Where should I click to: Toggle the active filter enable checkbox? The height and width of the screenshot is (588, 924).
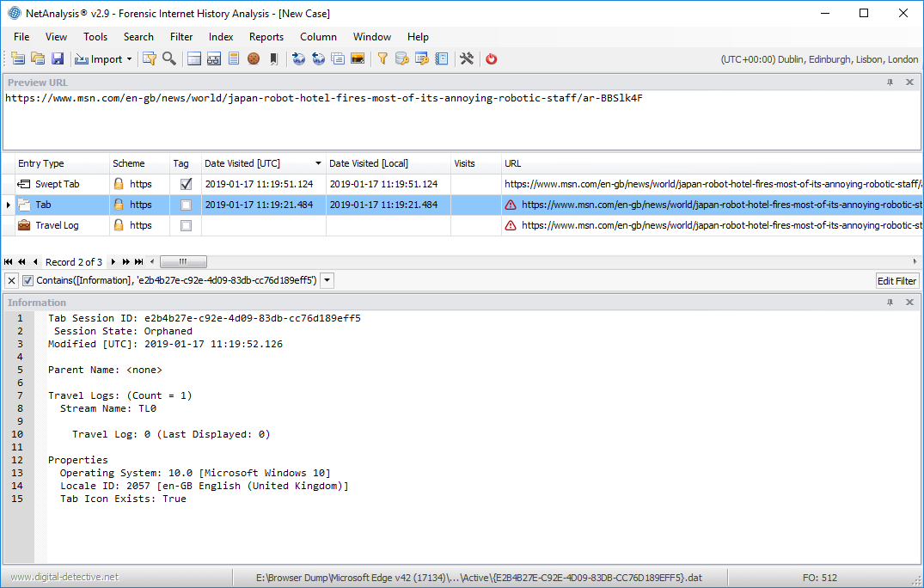(28, 280)
